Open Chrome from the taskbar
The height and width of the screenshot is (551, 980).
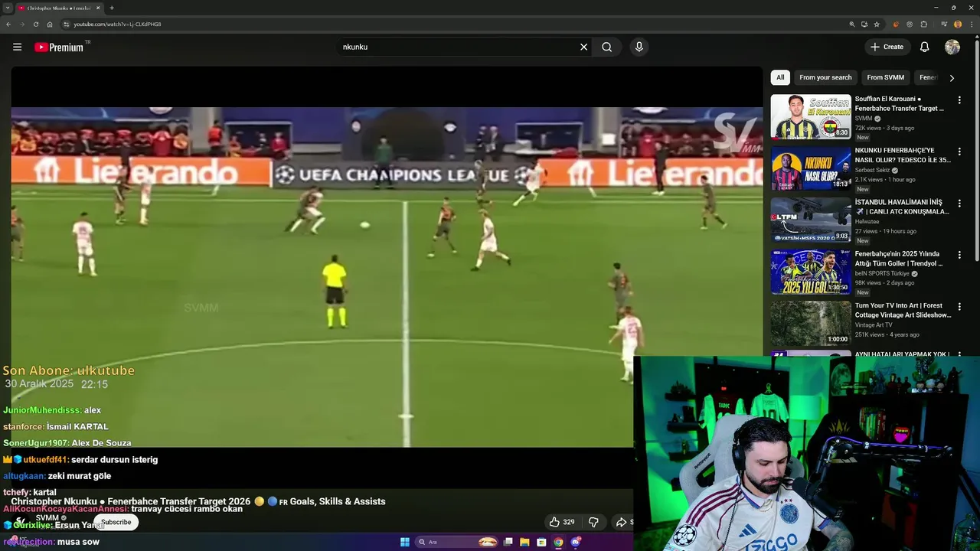pyautogui.click(x=558, y=542)
